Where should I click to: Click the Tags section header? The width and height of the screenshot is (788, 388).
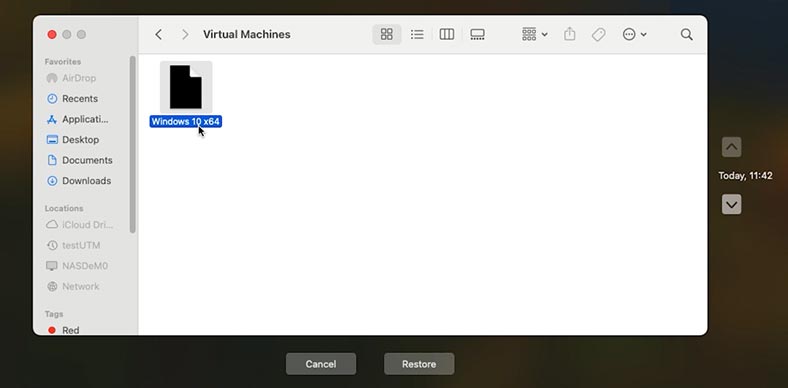(54, 314)
